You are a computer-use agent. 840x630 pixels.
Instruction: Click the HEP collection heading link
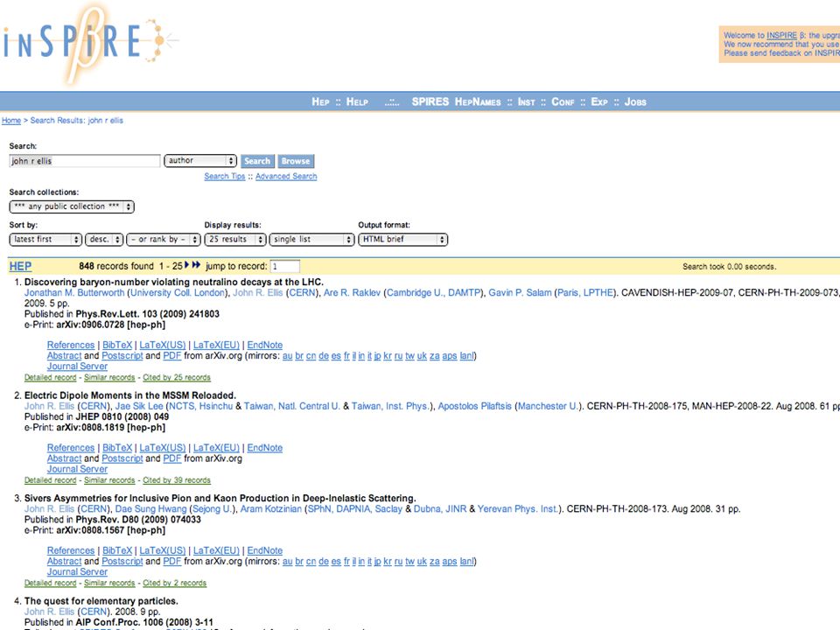point(20,266)
